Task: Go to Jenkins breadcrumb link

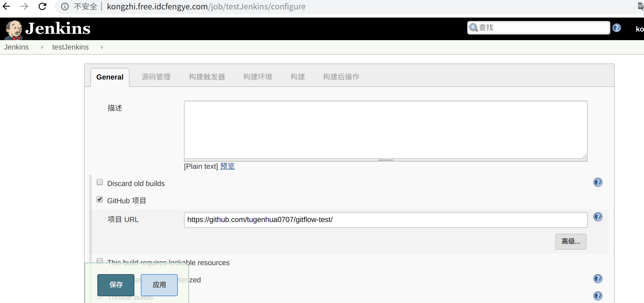Action: (16, 47)
